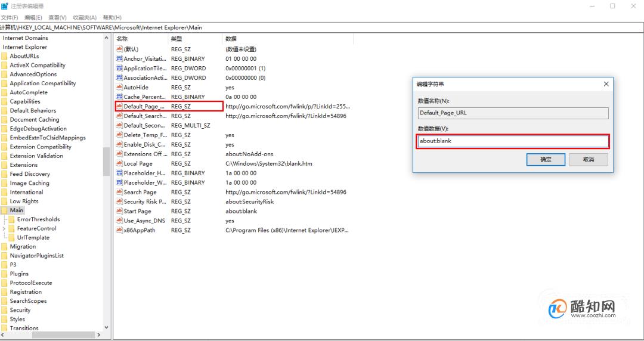The width and height of the screenshot is (644, 341).
Task: Expand the FeatureControl tree node arrow
Action: (x=4, y=228)
